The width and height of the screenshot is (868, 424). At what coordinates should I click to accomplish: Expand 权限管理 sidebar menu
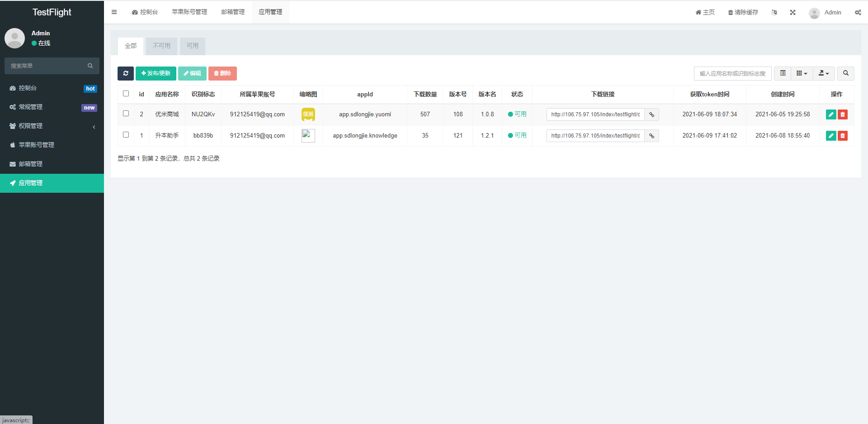pyautogui.click(x=52, y=126)
